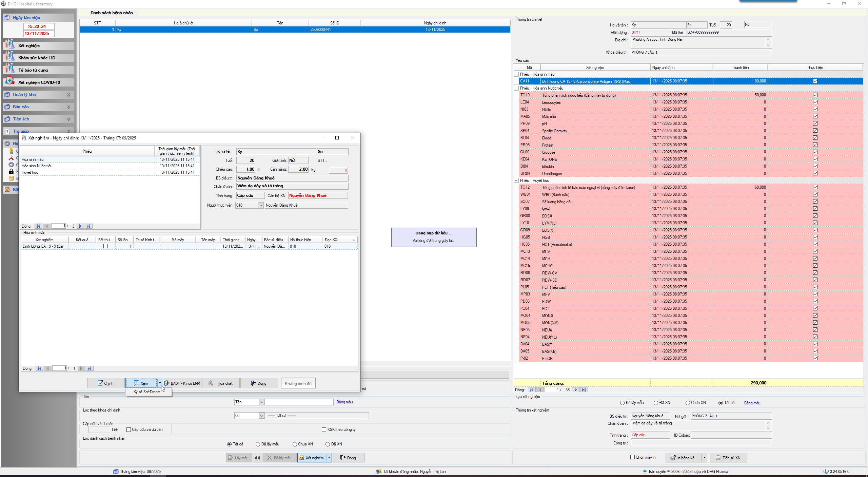Choose Ký số SoftDream menu item
868x477 pixels.
pos(147,392)
